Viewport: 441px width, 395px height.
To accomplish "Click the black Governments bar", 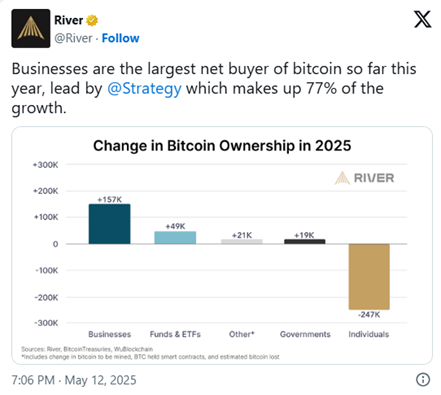I will coord(305,242).
